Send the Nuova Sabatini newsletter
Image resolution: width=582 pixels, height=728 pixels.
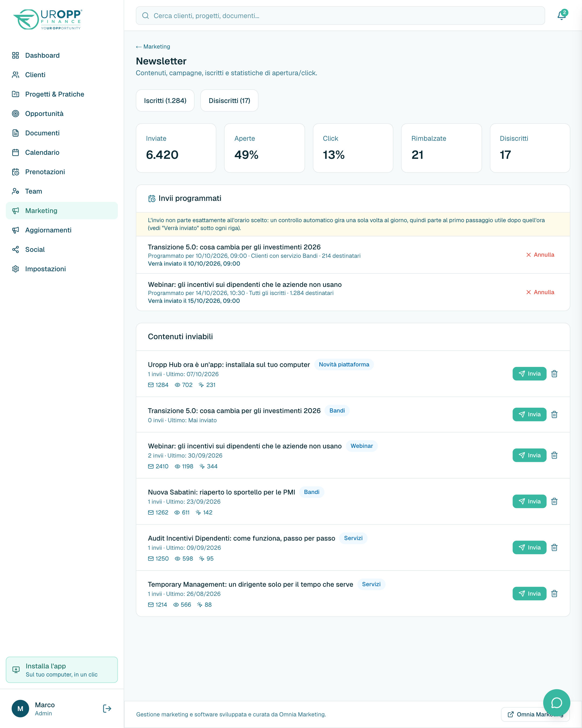(x=529, y=502)
